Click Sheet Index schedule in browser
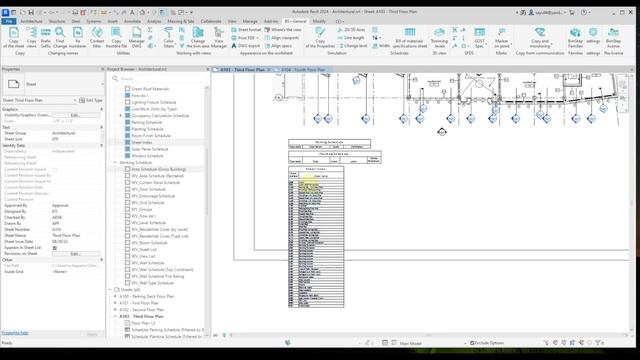This screenshot has height=360, width=640. tap(142, 142)
